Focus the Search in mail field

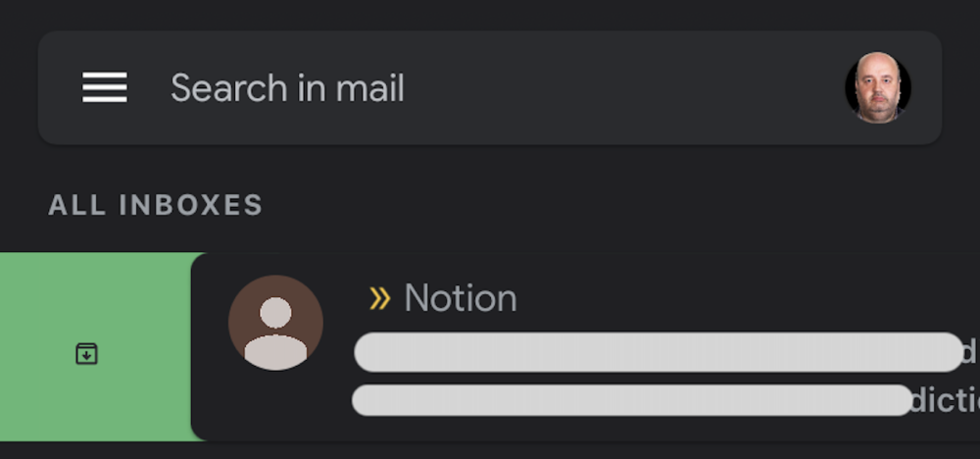(x=489, y=87)
